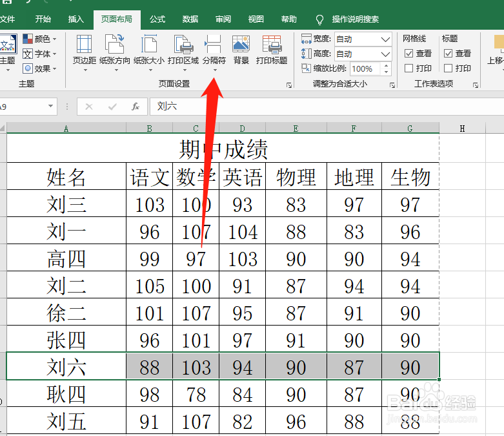
Task: Click the 缩放比例 100% field
Action: [365, 68]
